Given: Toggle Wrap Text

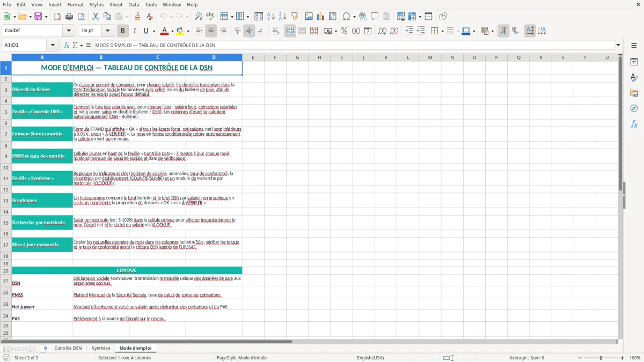Looking at the screenshot, I should coord(275,31).
